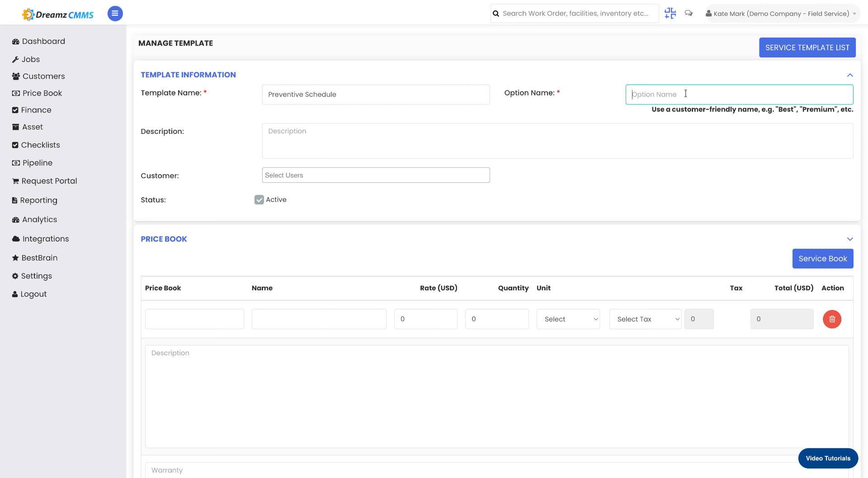This screenshot has height=478, width=868.
Task: Toggle the hamburger menu button
Action: pyautogui.click(x=115, y=14)
